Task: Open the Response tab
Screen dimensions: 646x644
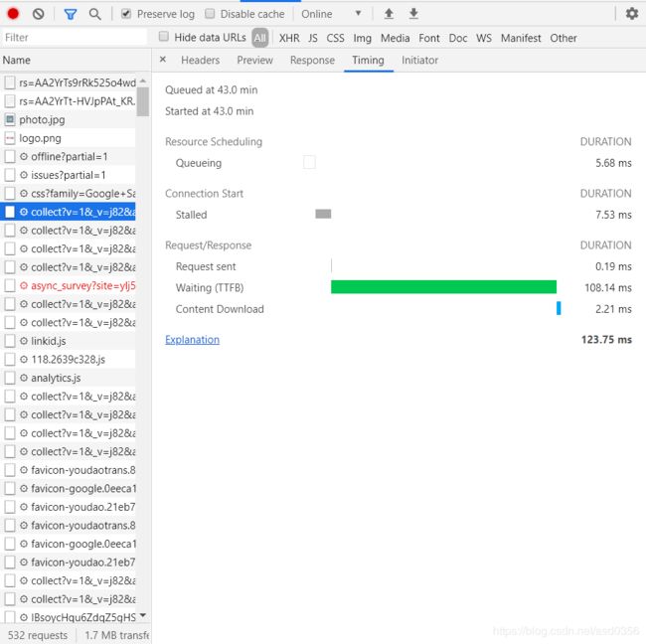Action: click(312, 61)
